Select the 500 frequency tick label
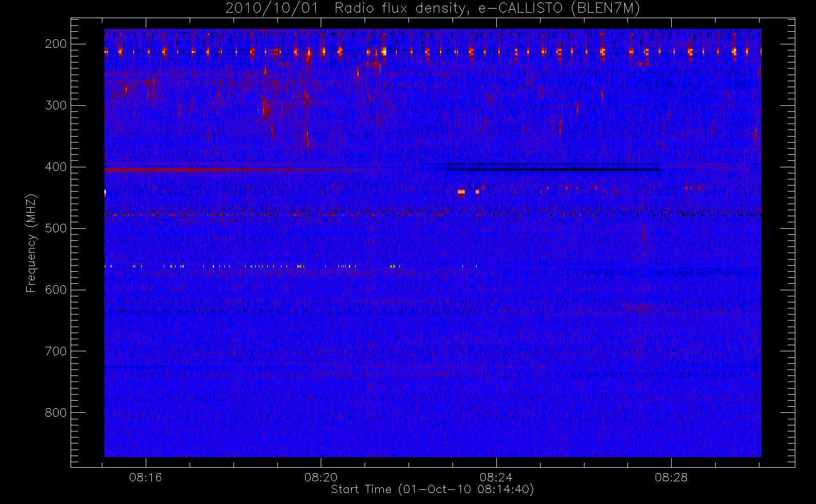The height and width of the screenshot is (504, 816). point(56,228)
